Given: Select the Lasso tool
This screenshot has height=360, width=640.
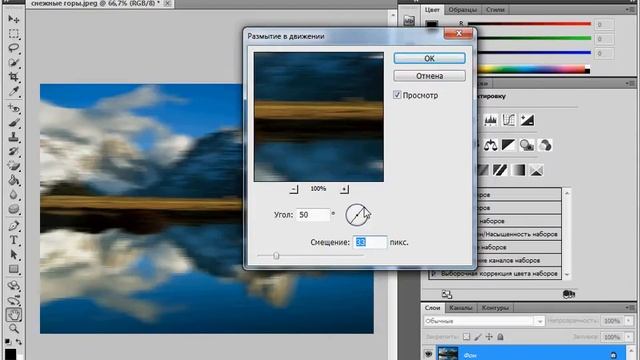Looking at the screenshot, I should click(13, 48).
